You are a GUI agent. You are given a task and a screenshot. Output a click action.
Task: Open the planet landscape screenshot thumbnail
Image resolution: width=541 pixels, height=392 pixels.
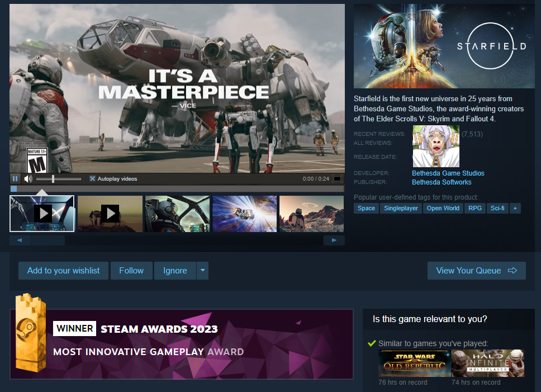point(311,214)
